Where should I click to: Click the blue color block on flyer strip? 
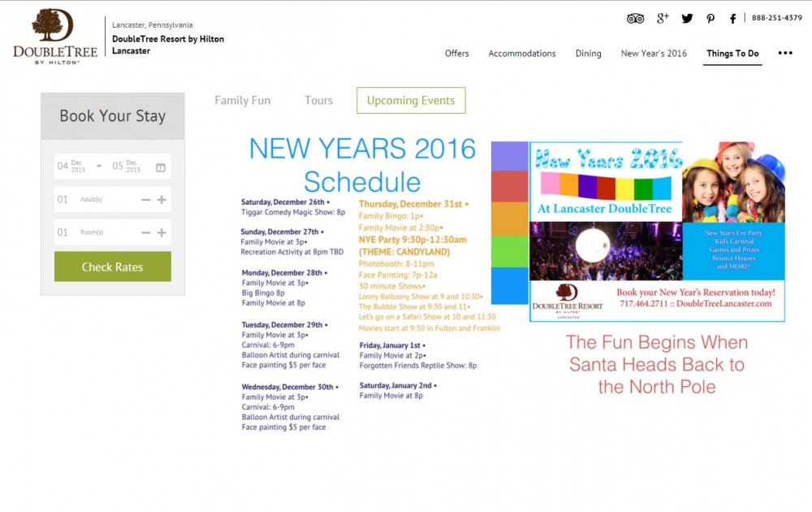point(509,285)
